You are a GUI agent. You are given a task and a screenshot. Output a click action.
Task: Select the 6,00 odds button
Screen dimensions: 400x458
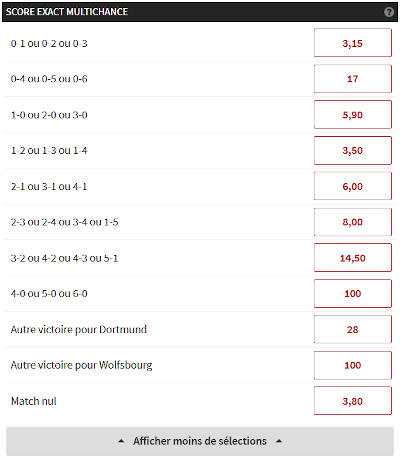coord(353,186)
